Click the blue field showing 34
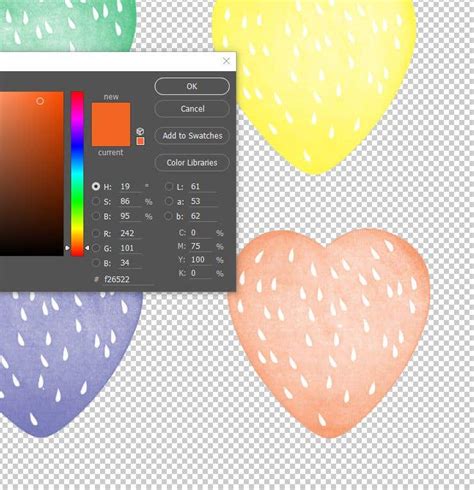The height and width of the screenshot is (490, 474). tap(131, 263)
